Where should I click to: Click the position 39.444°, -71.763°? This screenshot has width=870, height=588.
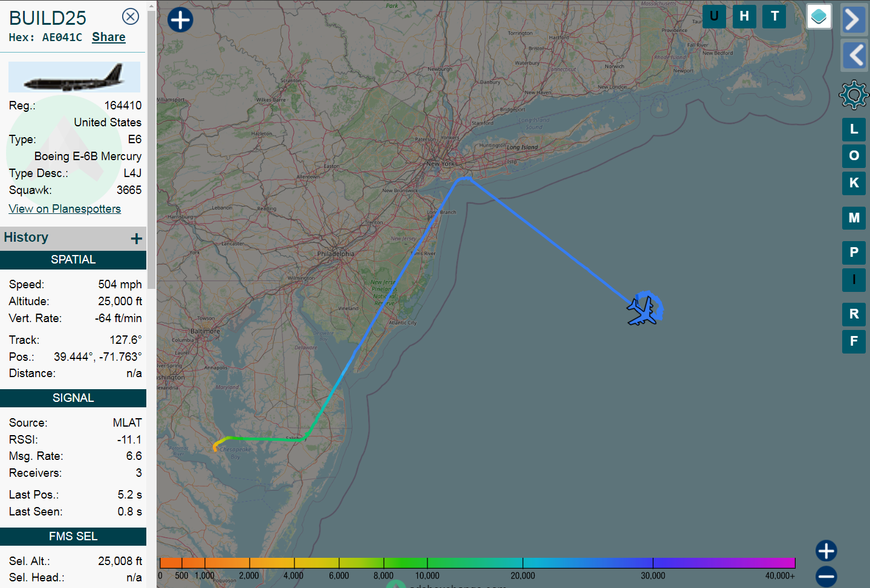click(98, 357)
